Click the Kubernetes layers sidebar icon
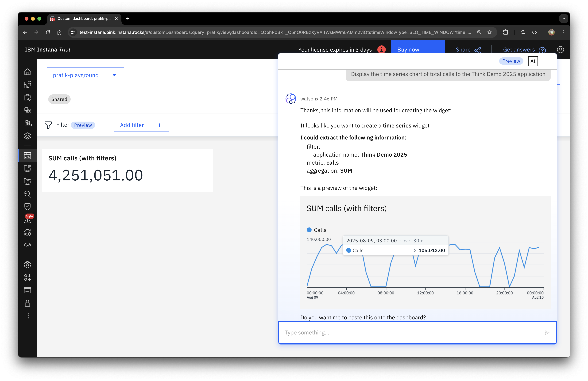This screenshot has height=381, width=588. click(x=27, y=136)
